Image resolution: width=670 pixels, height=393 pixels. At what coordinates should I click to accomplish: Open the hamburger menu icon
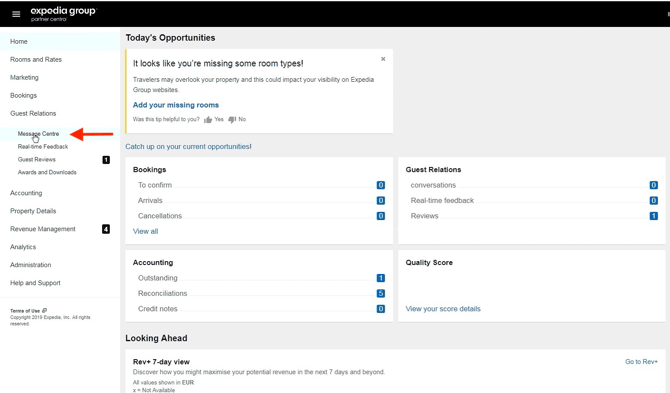pos(16,14)
